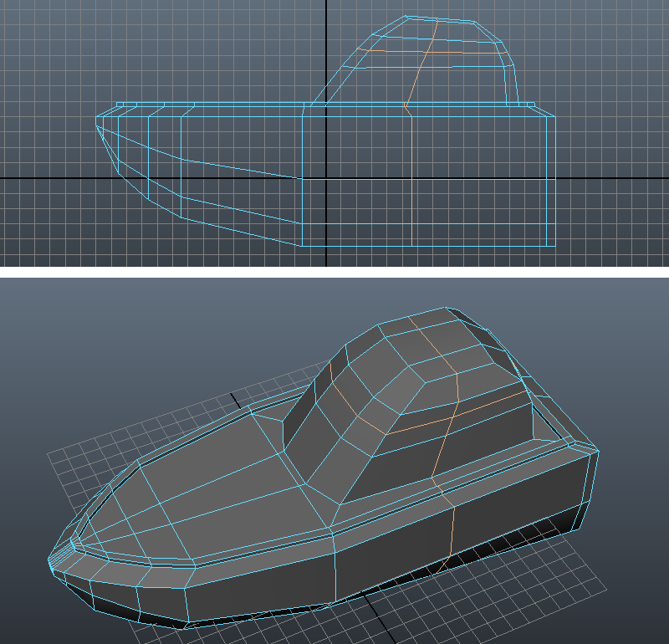
Task: Click the black vertical axis line in top viewport
Action: pyautogui.click(x=325, y=50)
